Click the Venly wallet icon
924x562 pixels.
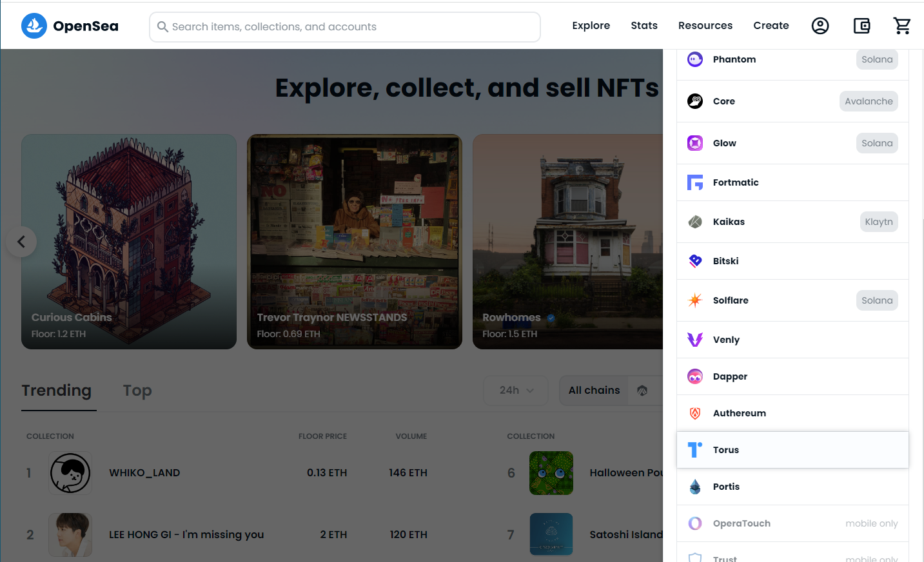[695, 340]
